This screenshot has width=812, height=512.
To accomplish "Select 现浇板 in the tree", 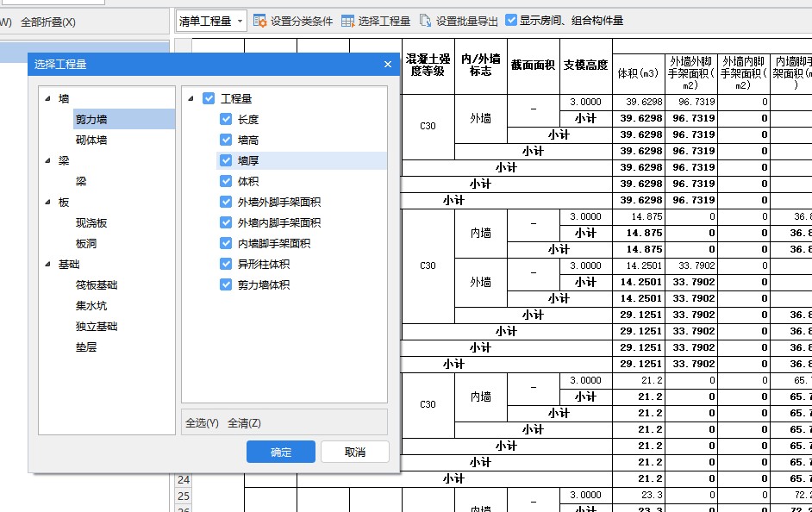I will pyautogui.click(x=91, y=222).
